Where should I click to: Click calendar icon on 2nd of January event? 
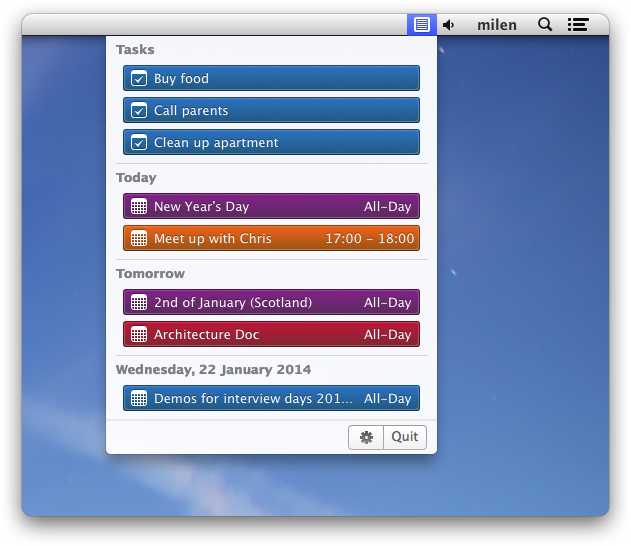coord(139,302)
